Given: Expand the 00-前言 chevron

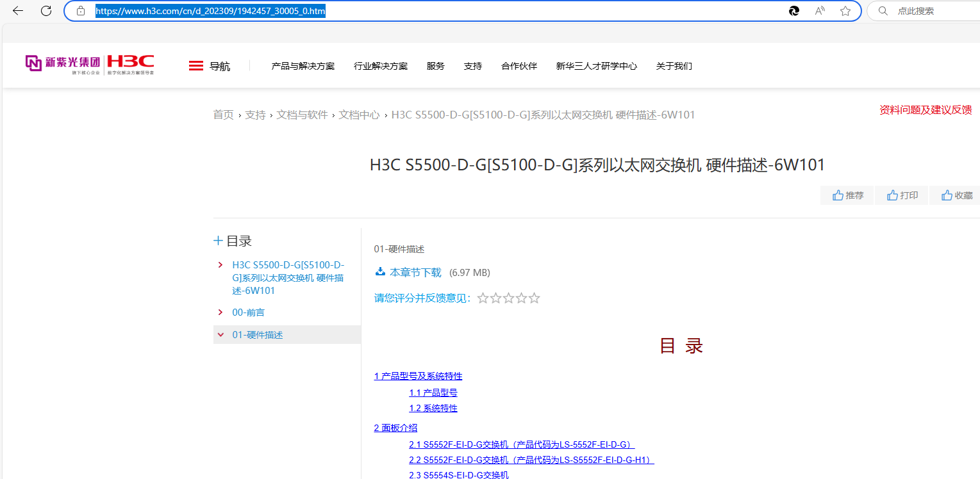Looking at the screenshot, I should pos(220,313).
